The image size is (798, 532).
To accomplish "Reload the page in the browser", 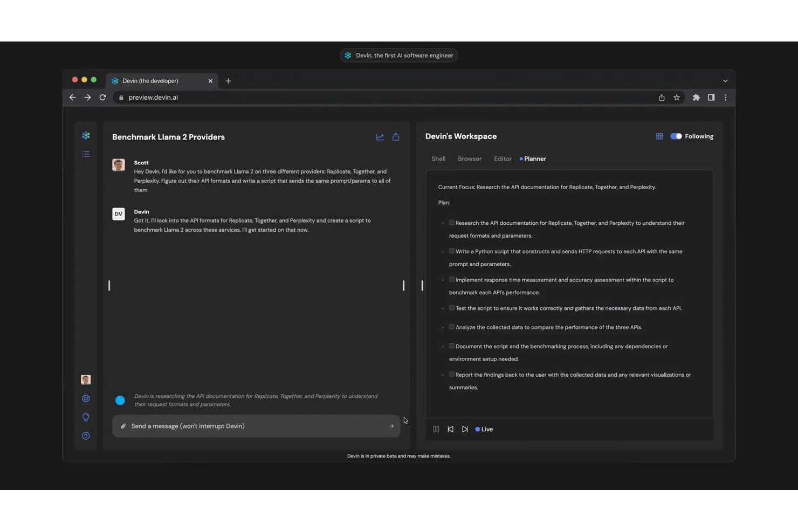I will coord(102,98).
